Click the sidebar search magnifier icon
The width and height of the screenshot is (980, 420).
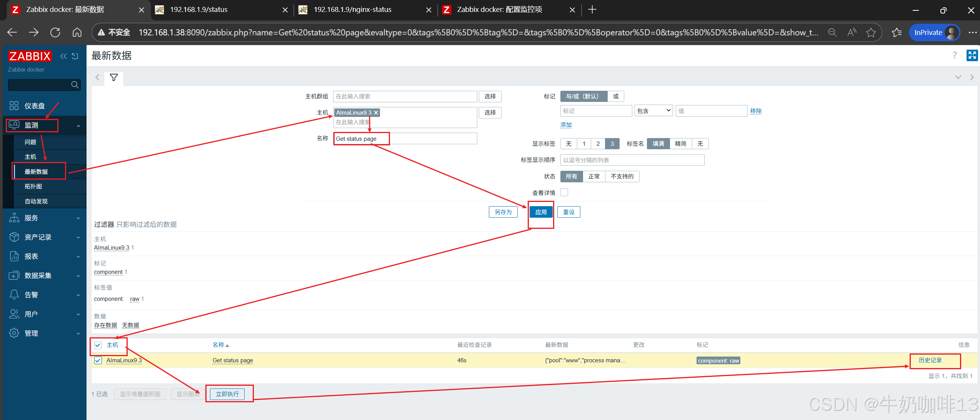click(75, 85)
